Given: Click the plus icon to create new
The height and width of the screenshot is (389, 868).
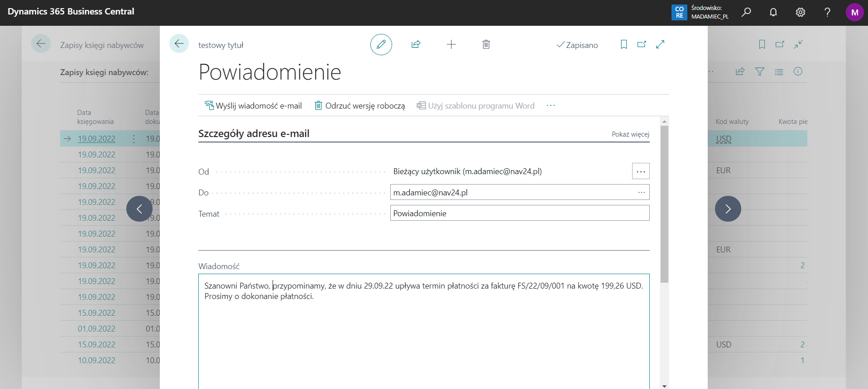Looking at the screenshot, I should 451,44.
